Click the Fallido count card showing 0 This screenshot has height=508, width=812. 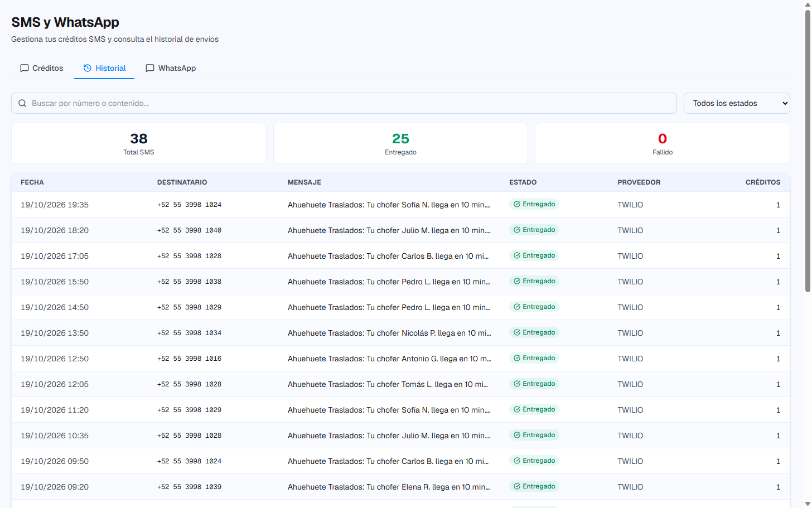click(663, 143)
